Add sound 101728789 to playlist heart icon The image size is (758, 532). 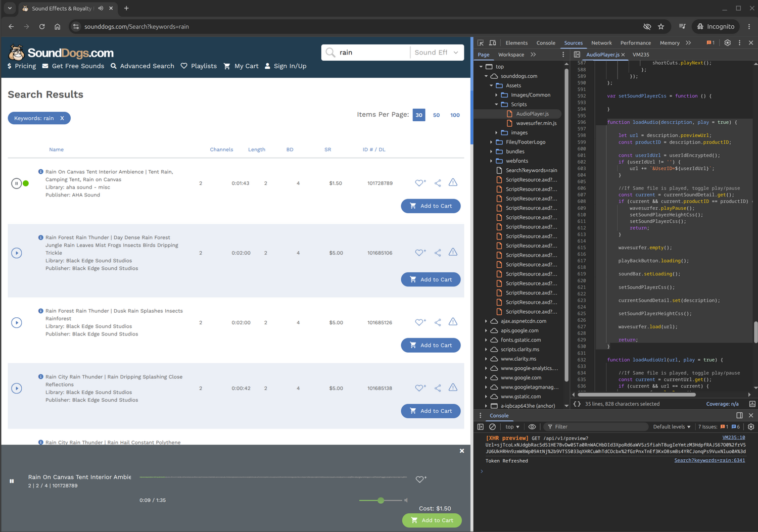pyautogui.click(x=420, y=183)
